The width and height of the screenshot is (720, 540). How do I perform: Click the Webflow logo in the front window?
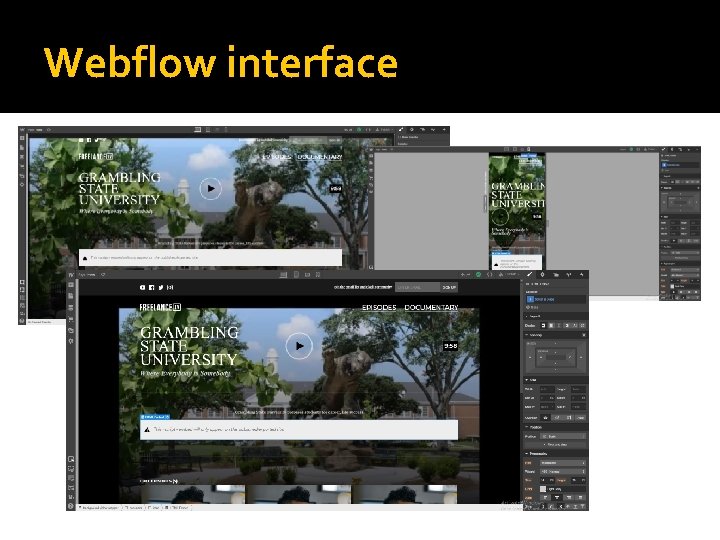[71, 275]
